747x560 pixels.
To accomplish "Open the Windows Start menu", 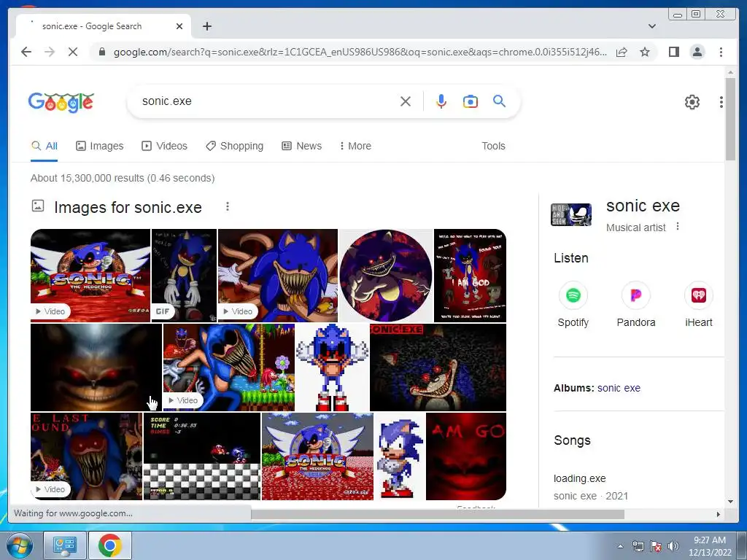I will (x=20, y=545).
